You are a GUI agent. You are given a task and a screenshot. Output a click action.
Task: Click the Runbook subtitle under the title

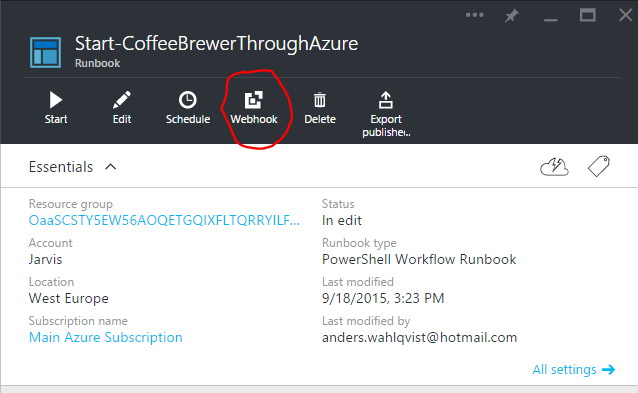coord(97,63)
